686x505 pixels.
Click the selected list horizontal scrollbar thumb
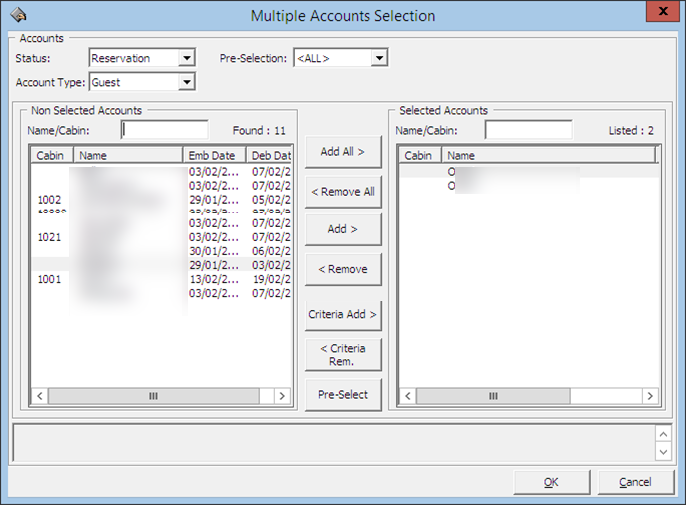pos(493,396)
